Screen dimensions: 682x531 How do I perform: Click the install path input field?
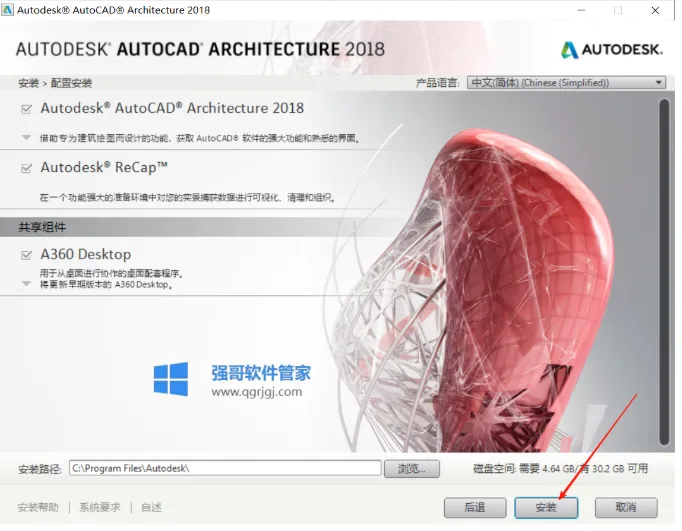coord(225,468)
